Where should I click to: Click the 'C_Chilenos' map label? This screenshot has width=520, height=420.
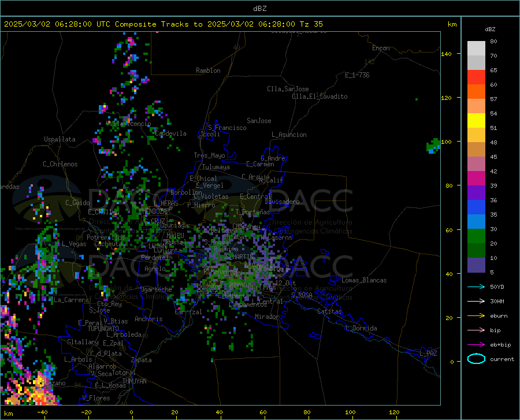(x=60, y=164)
